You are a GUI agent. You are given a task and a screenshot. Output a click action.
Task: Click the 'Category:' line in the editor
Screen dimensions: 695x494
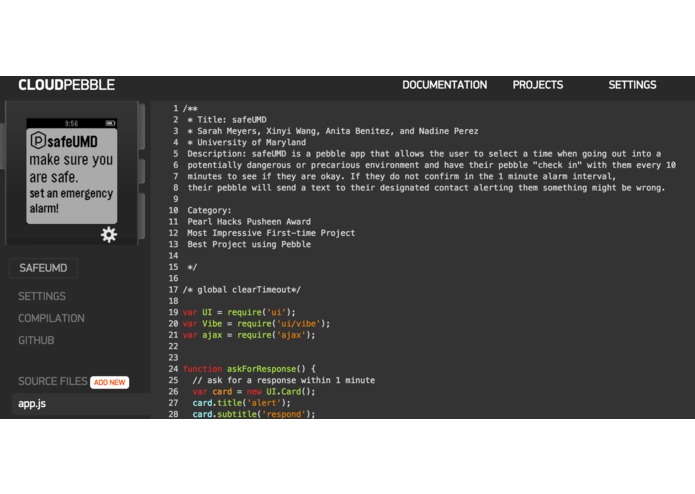click(209, 210)
